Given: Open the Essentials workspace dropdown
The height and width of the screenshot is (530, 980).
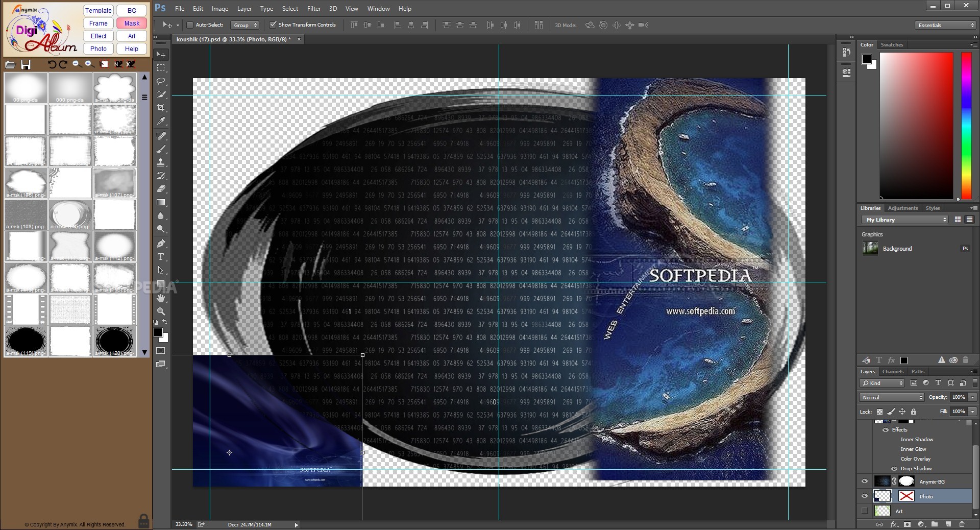Looking at the screenshot, I should [946, 25].
